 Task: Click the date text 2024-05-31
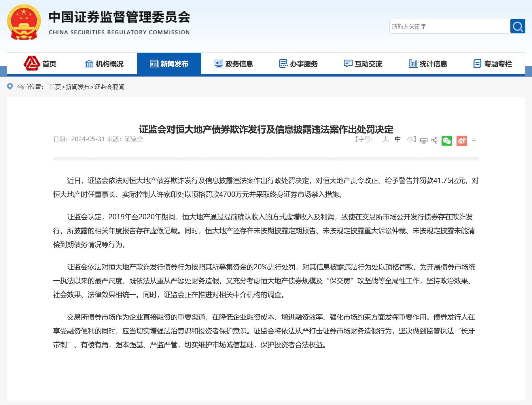coord(88,139)
